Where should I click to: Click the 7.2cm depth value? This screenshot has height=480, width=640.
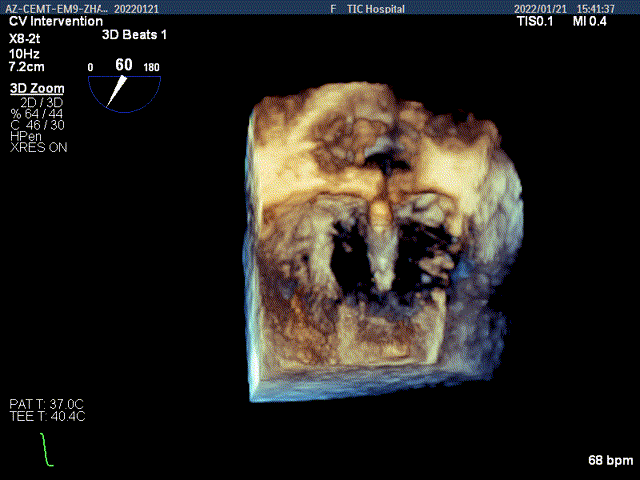coord(26,64)
